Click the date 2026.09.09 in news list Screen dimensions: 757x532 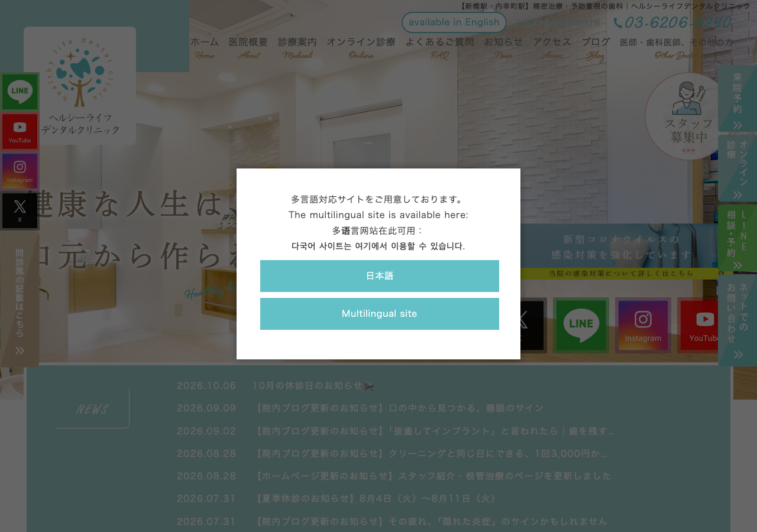(206, 408)
